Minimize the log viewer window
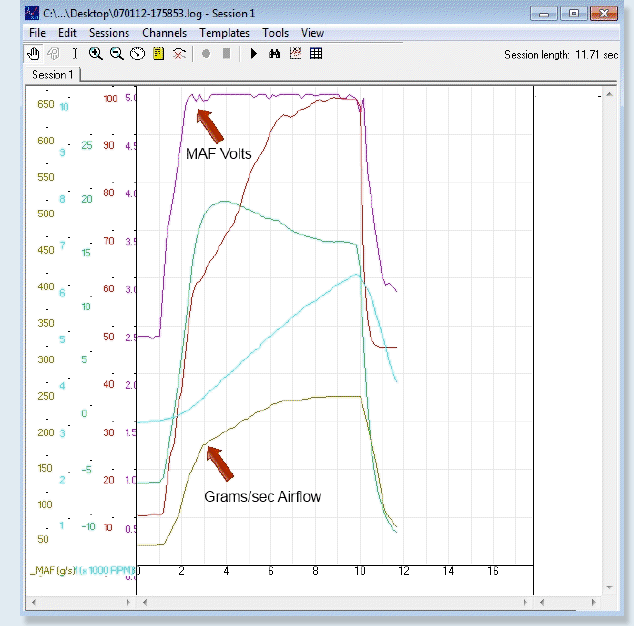The height and width of the screenshot is (626, 634). tap(544, 14)
